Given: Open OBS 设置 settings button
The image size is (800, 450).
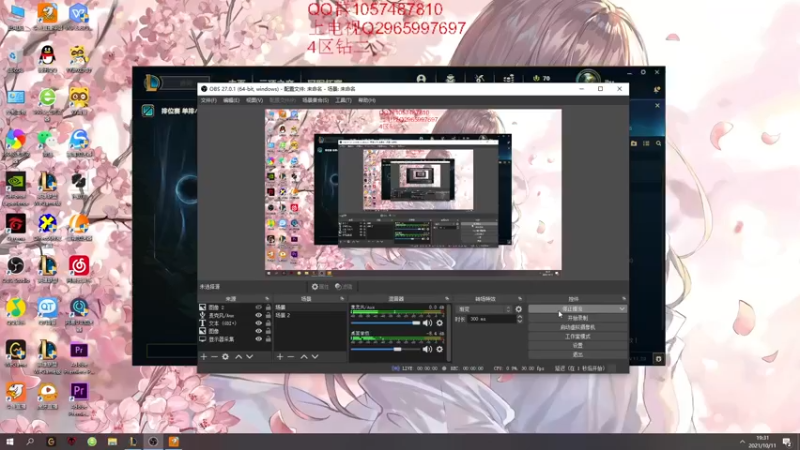Looking at the screenshot, I should (578, 345).
